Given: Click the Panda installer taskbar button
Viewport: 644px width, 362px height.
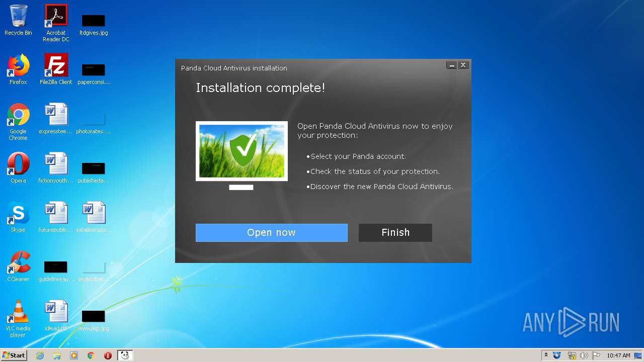Looking at the screenshot, I should [125, 355].
